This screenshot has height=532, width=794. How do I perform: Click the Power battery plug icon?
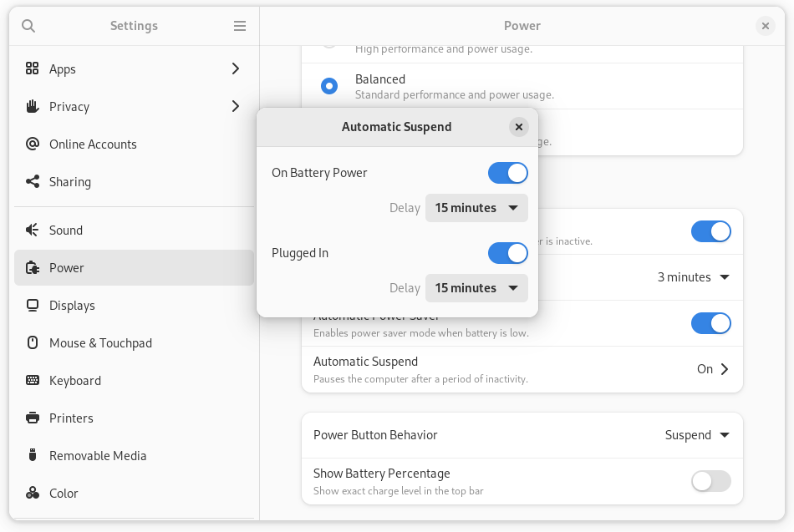(x=33, y=267)
